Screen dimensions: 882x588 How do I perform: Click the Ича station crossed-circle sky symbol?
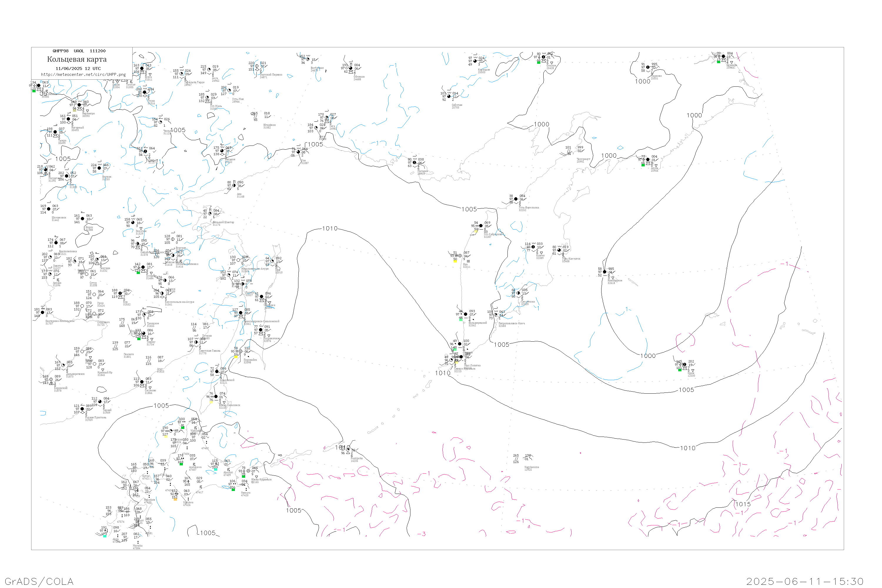[x=460, y=256]
